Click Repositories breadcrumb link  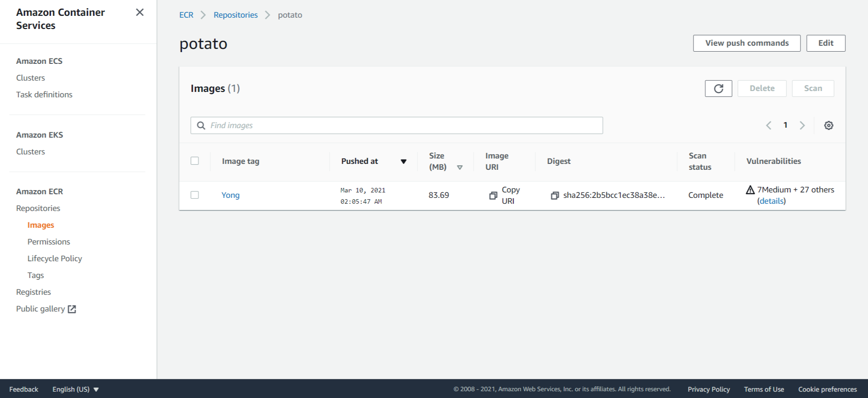(235, 15)
